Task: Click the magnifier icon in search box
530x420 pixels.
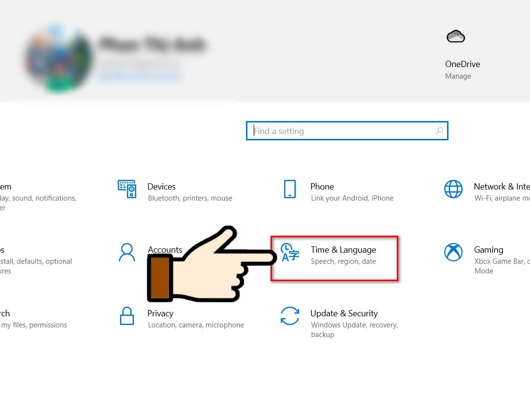Action: (439, 131)
